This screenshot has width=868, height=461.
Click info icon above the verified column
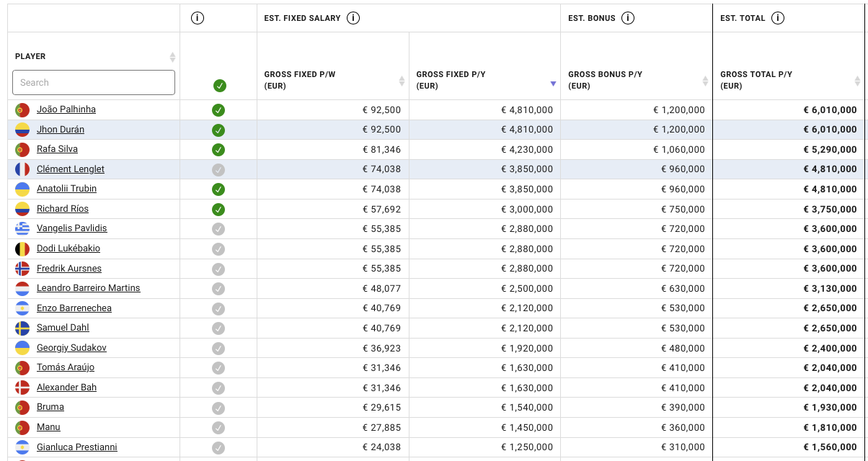[198, 18]
